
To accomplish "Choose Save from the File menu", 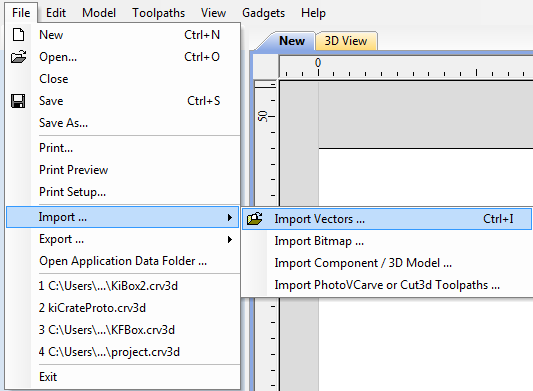I will [123, 101].
